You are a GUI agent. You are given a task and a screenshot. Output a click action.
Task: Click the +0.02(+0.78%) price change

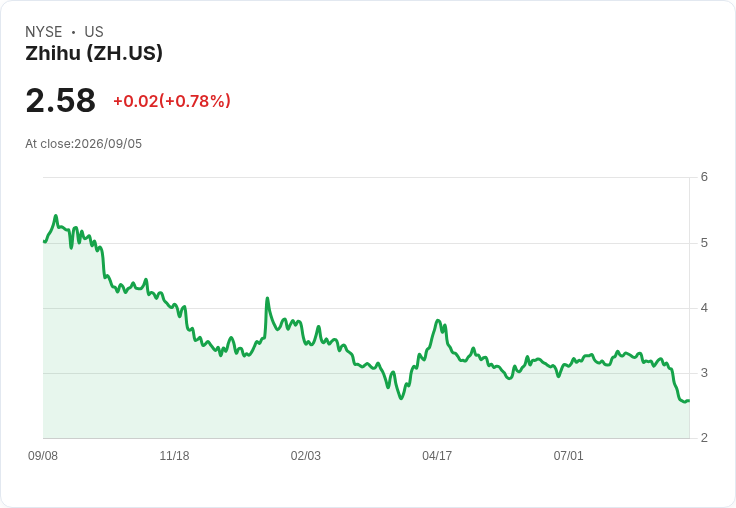pyautogui.click(x=172, y=101)
